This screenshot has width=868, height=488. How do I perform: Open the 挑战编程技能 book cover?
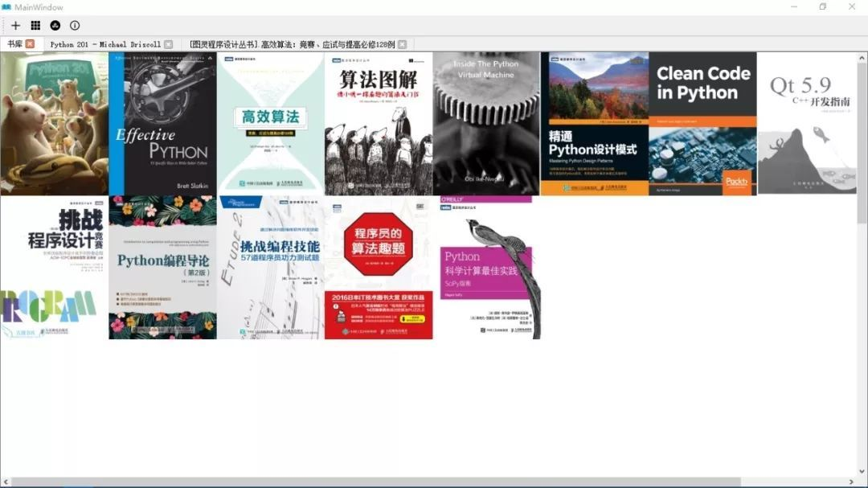point(270,267)
